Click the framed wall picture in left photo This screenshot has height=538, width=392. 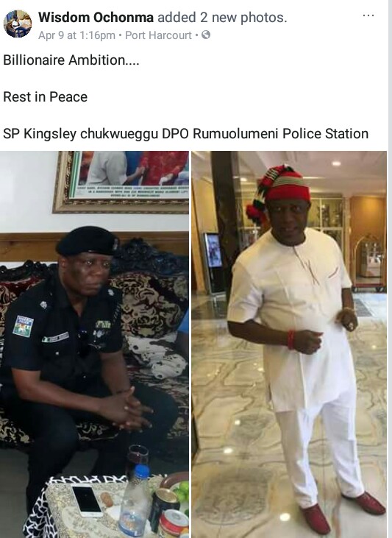121,182
